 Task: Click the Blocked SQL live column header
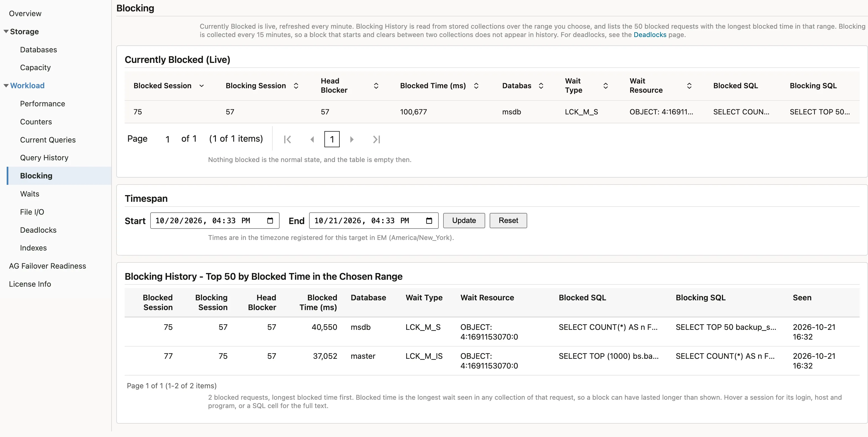coord(736,86)
